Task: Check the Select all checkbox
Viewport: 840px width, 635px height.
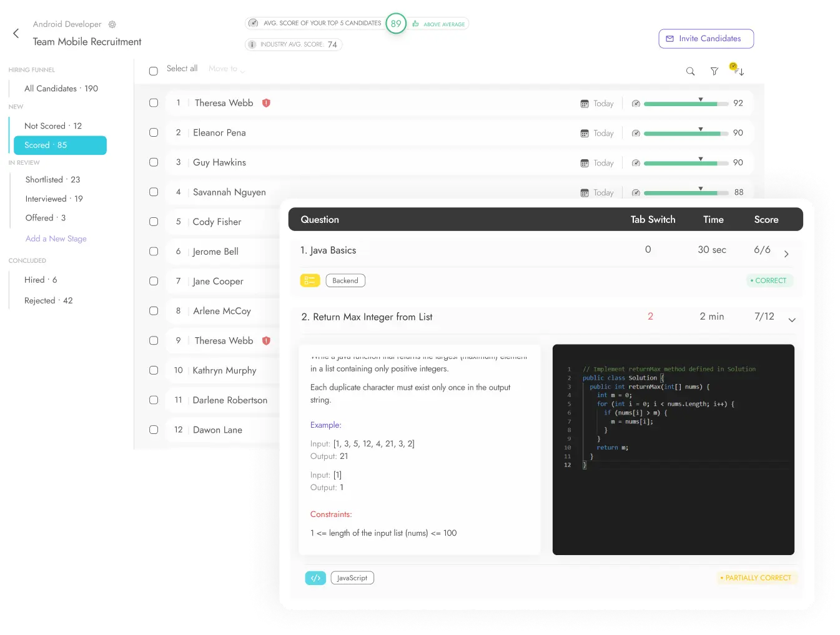Action: 154,71
